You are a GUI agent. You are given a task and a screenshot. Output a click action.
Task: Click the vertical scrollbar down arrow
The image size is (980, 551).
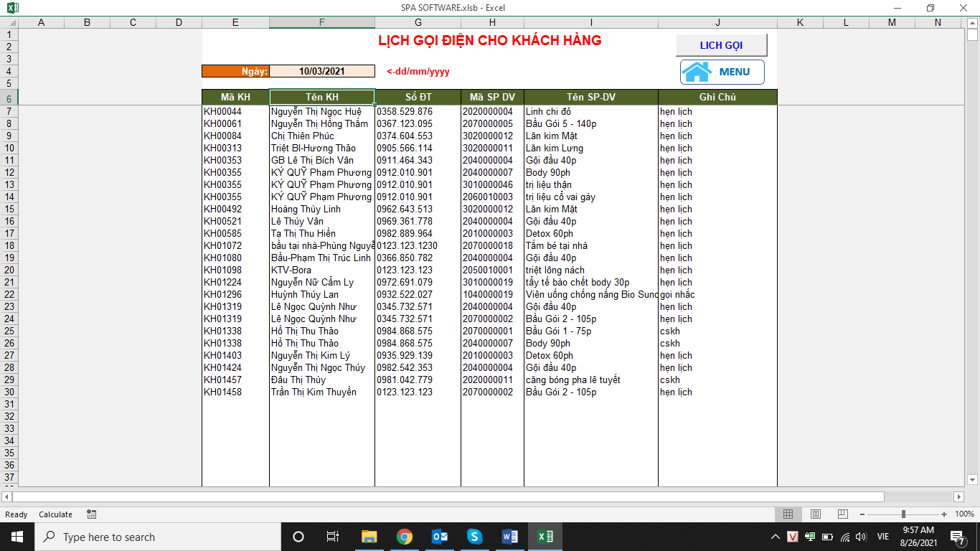point(973,480)
